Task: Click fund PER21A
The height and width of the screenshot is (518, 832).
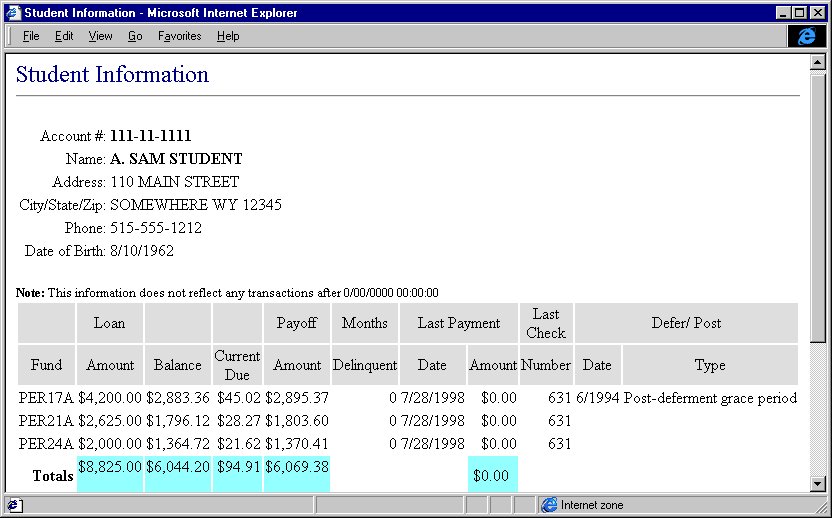Action: [46, 421]
